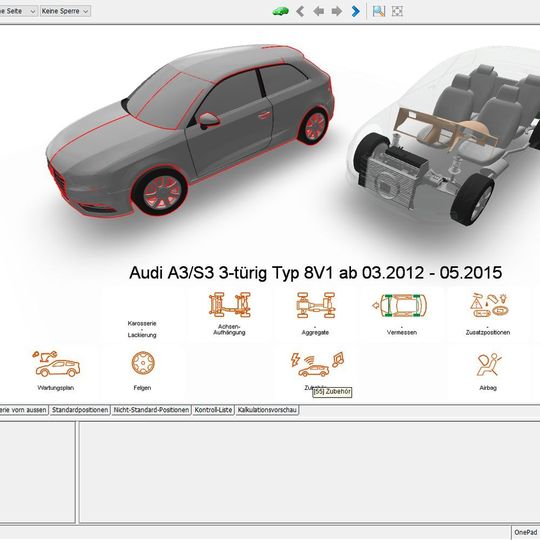Viewport: 540px width, 540px height.
Task: Open the Seite dropdown
Action: (18, 11)
